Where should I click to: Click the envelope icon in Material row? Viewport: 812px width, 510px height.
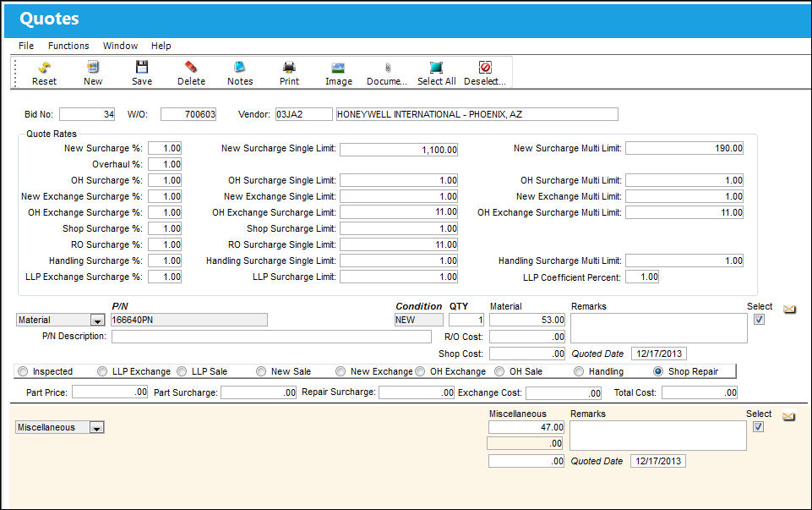789,310
